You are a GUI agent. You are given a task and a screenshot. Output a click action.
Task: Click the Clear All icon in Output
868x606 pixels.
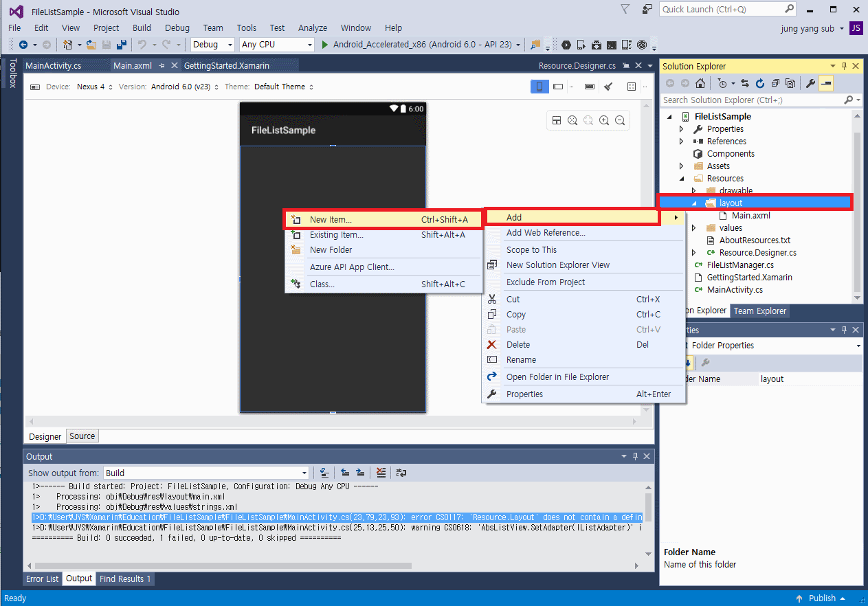click(x=381, y=473)
